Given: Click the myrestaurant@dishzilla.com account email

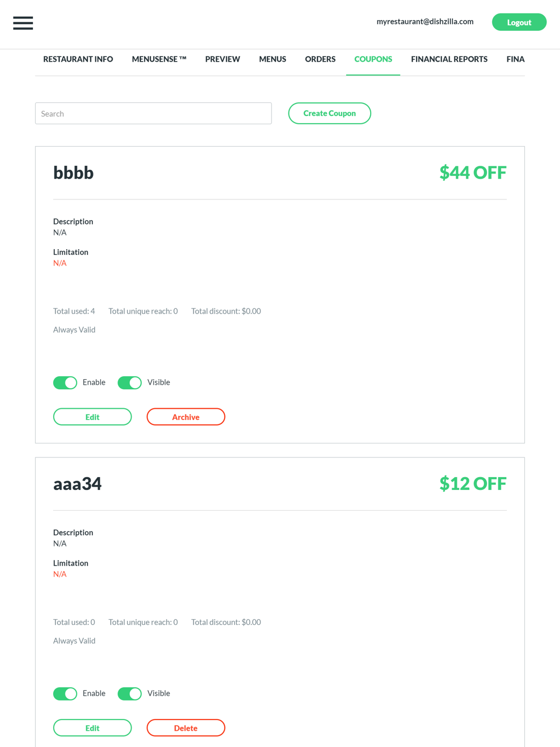Looking at the screenshot, I should click(x=425, y=22).
